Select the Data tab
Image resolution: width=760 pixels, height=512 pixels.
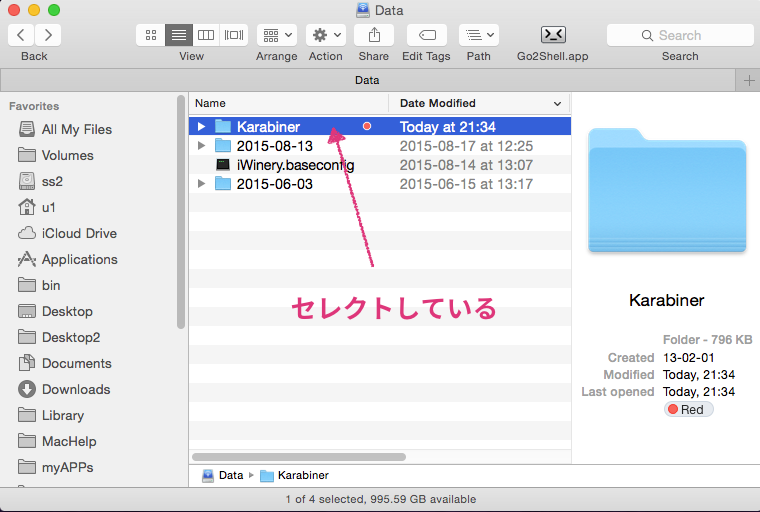point(367,80)
